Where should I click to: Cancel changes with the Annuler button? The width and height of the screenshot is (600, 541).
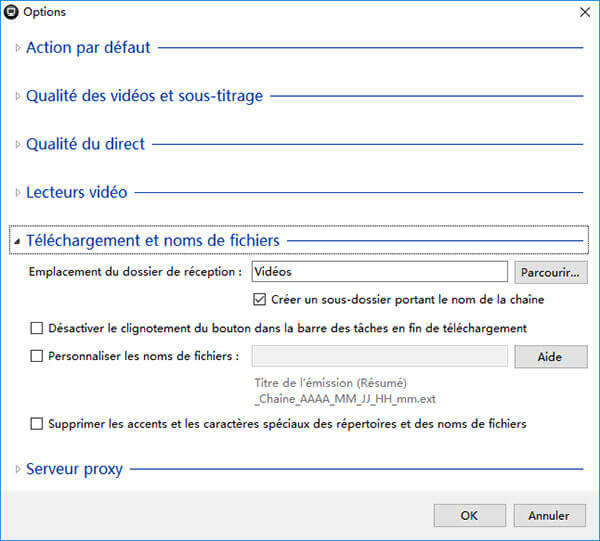[x=549, y=515]
